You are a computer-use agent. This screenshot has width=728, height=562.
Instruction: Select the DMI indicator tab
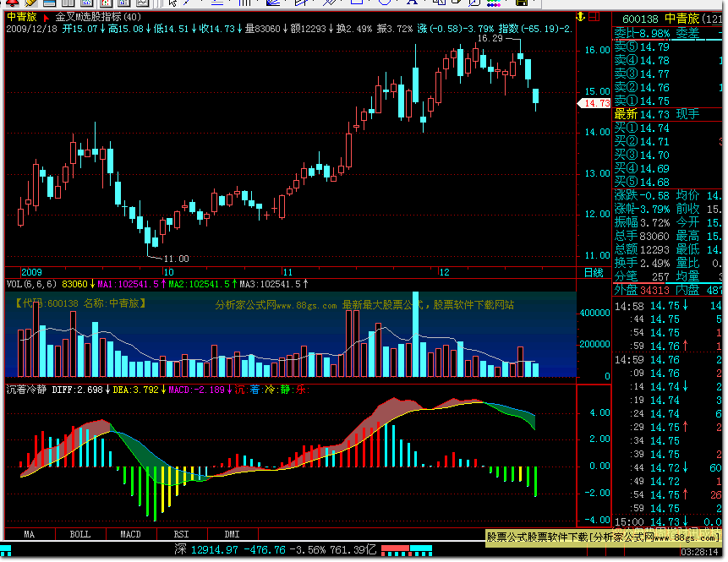coord(233,534)
